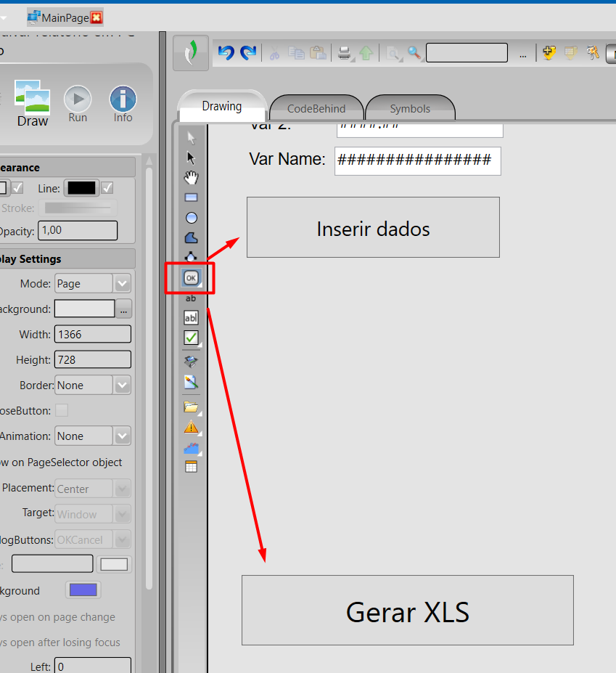
Task: Pick the TextBox (abl) tool
Action: (x=191, y=318)
